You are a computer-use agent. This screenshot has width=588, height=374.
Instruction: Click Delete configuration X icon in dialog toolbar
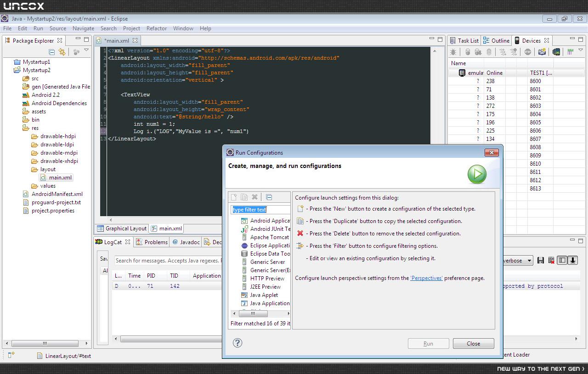tap(255, 197)
